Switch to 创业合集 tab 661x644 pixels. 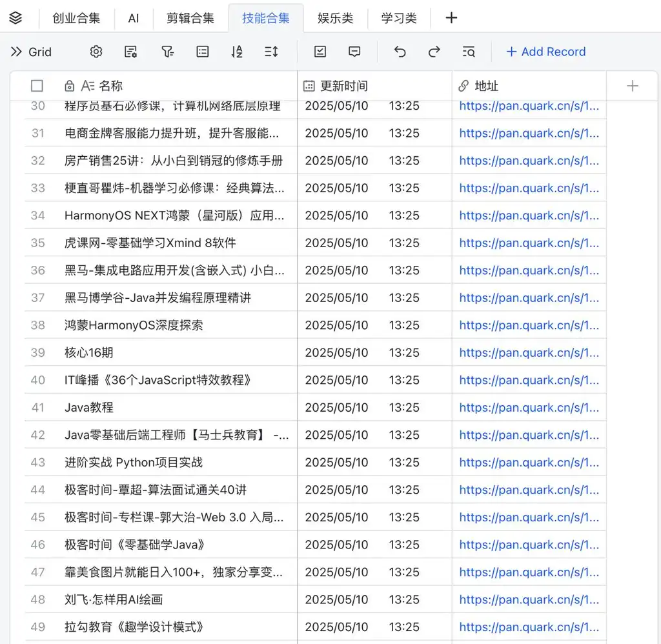click(x=76, y=18)
